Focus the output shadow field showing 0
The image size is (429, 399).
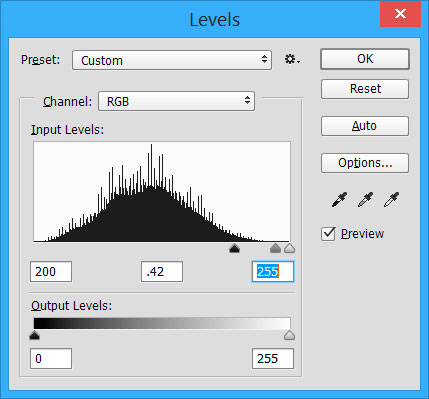coord(51,359)
